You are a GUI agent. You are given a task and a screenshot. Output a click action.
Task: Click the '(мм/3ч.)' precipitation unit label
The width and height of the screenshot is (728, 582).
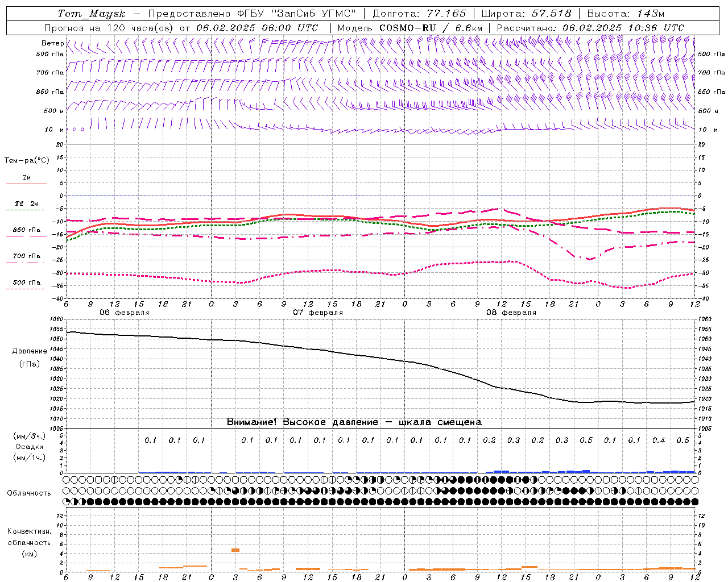[29, 436]
